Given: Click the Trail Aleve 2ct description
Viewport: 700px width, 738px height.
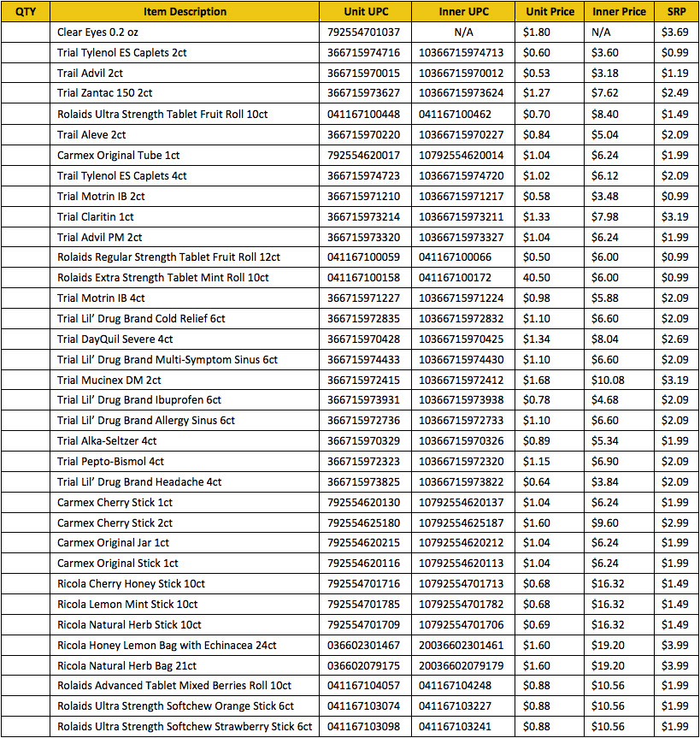Looking at the screenshot, I should 91,135.
